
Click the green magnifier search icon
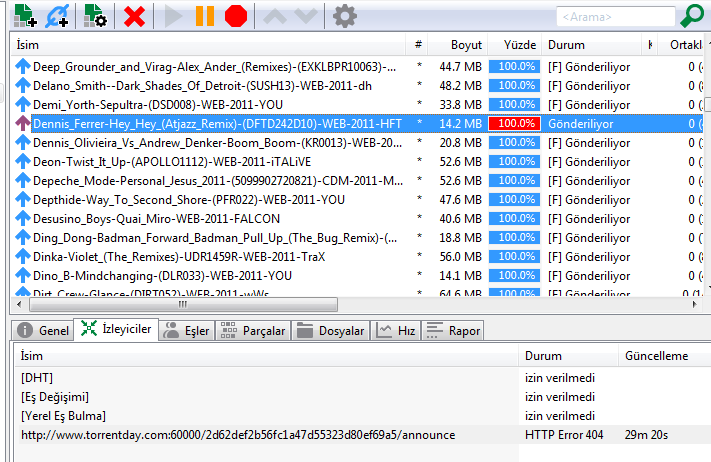[x=692, y=16]
